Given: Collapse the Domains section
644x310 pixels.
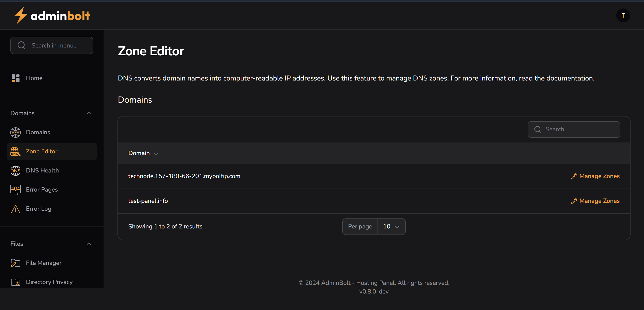Looking at the screenshot, I should pos(89,113).
